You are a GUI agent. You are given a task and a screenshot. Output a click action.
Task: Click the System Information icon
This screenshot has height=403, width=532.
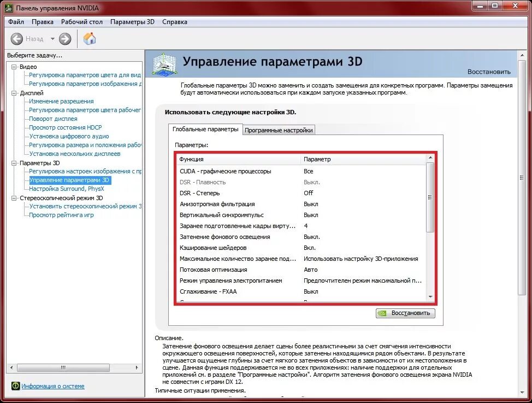pyautogui.click(x=16, y=386)
